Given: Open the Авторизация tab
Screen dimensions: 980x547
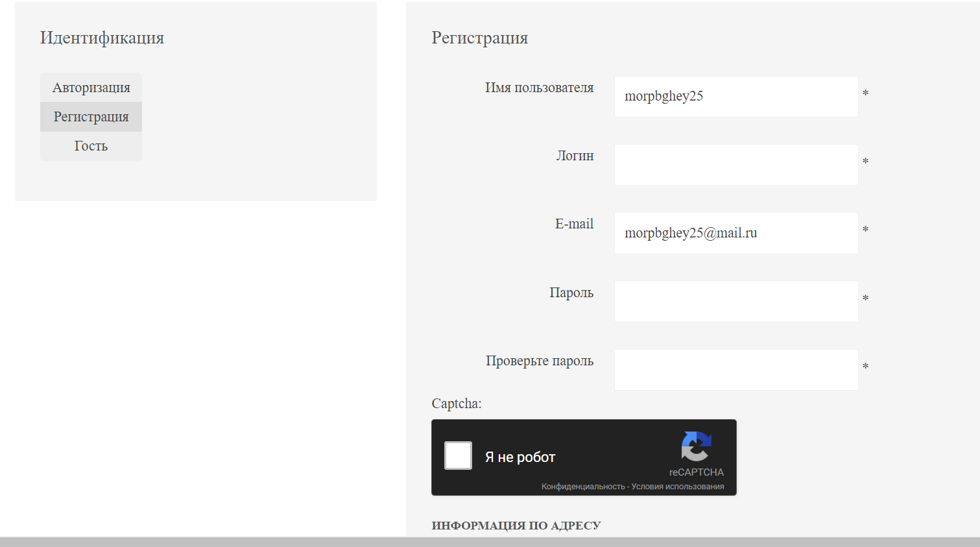Looking at the screenshot, I should (91, 88).
